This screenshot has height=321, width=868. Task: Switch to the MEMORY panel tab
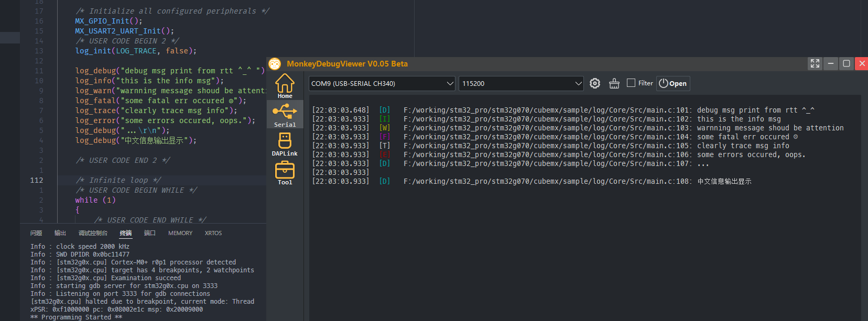180,233
